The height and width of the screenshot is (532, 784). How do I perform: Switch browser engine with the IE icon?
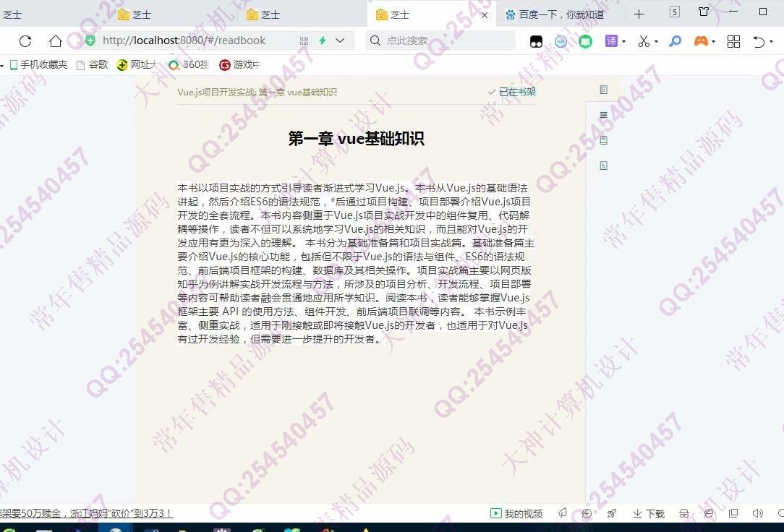709,513
